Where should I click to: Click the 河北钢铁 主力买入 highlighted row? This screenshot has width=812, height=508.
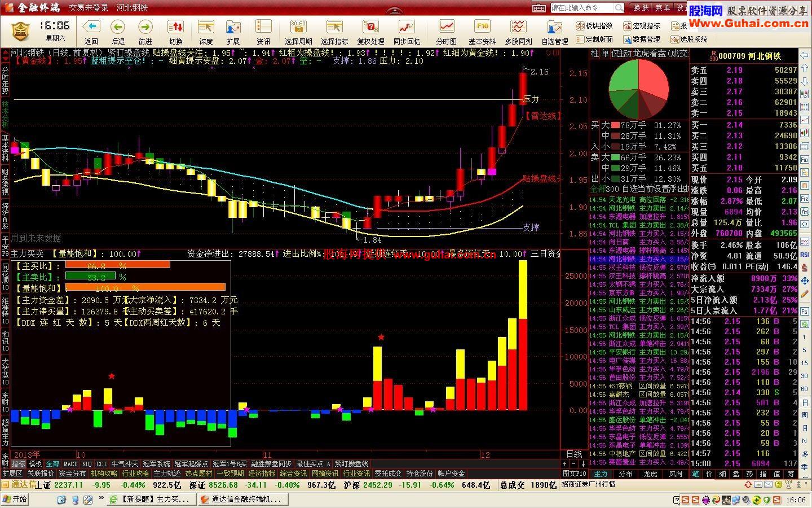[x=639, y=259]
